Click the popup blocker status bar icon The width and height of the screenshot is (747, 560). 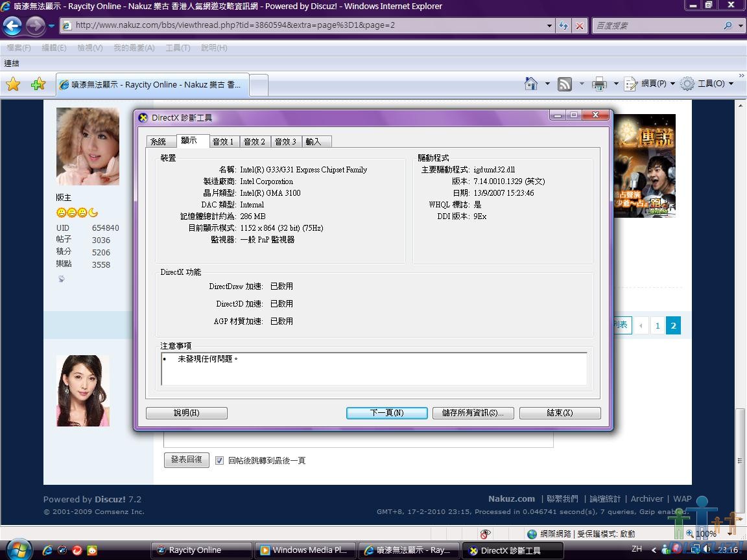[x=485, y=534]
